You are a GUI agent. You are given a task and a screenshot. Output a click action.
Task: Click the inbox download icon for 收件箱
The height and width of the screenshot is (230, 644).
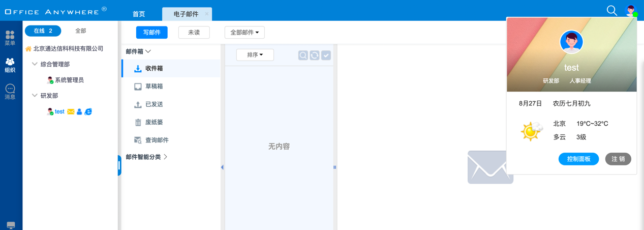(x=138, y=68)
